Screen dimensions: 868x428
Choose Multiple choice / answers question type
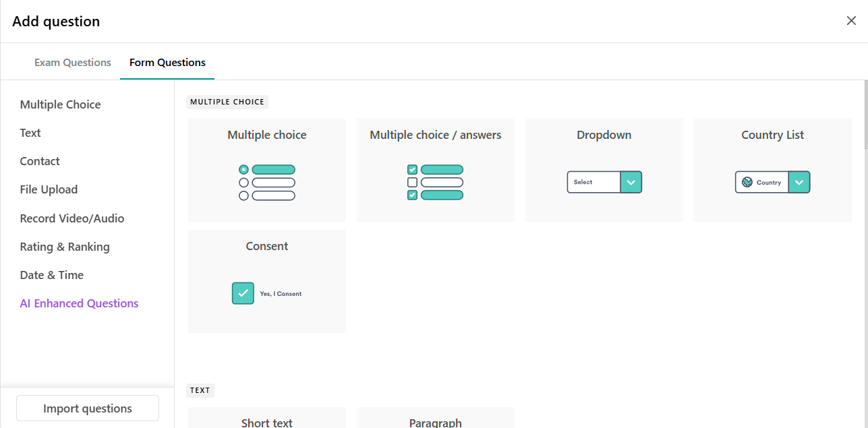point(436,170)
